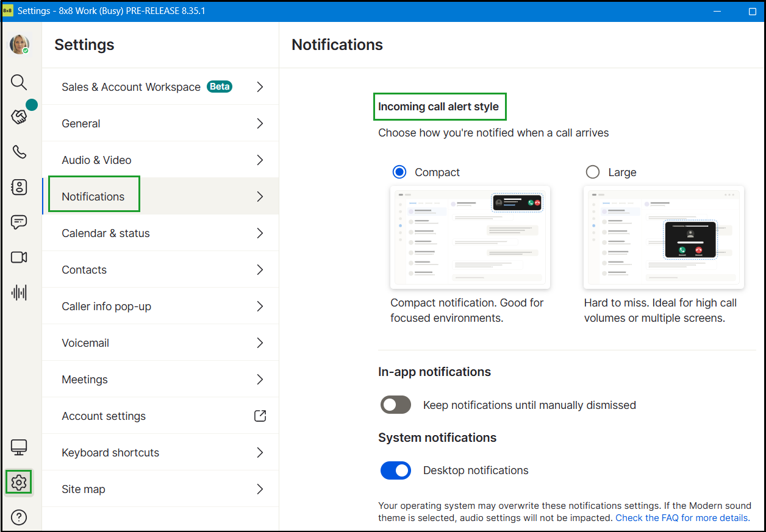Screen dimensions: 766x532
Task: Click the 8x8 app logo in title bar
Action: click(8, 11)
